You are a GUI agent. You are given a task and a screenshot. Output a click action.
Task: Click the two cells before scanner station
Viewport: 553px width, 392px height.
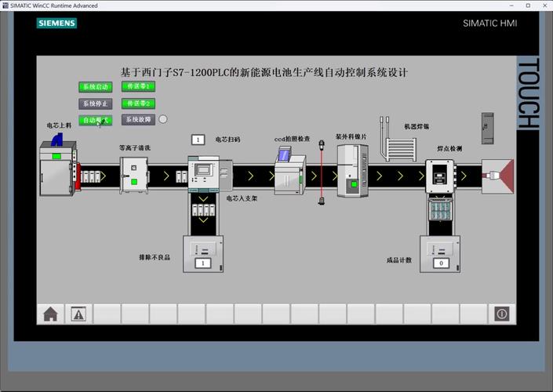[182, 176]
